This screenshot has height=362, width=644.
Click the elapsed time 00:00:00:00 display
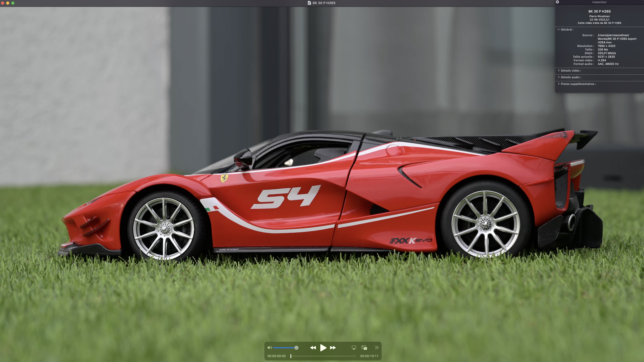[x=276, y=356]
